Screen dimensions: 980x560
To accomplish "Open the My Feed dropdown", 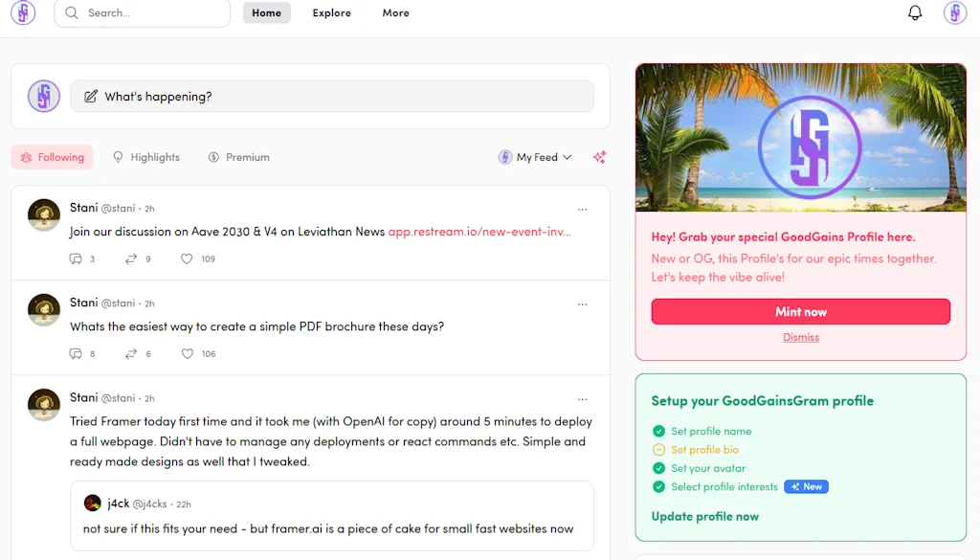I will 535,157.
